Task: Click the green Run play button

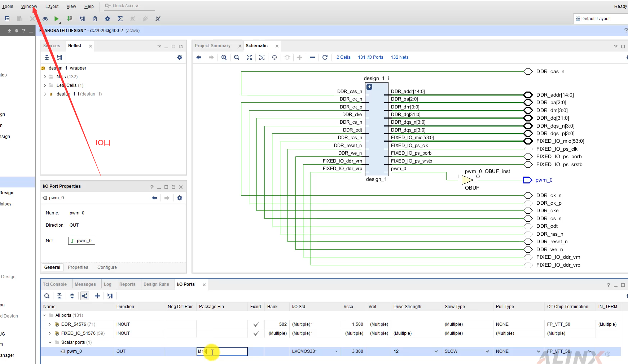Action: tap(56, 19)
